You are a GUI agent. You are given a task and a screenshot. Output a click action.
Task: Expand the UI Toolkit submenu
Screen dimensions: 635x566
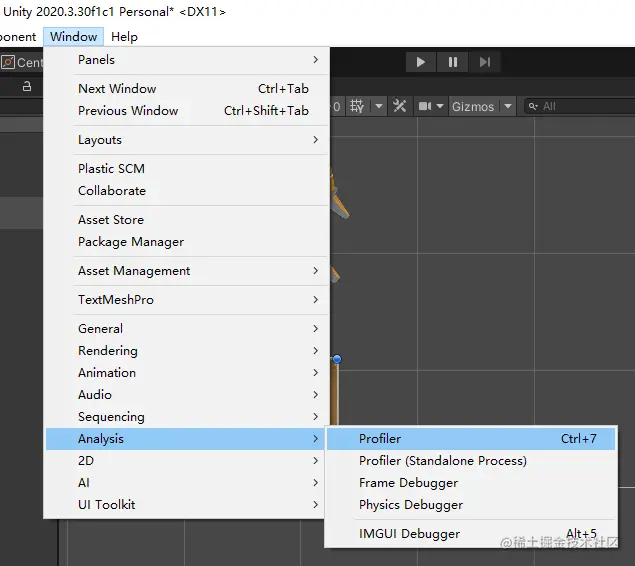tap(185, 505)
